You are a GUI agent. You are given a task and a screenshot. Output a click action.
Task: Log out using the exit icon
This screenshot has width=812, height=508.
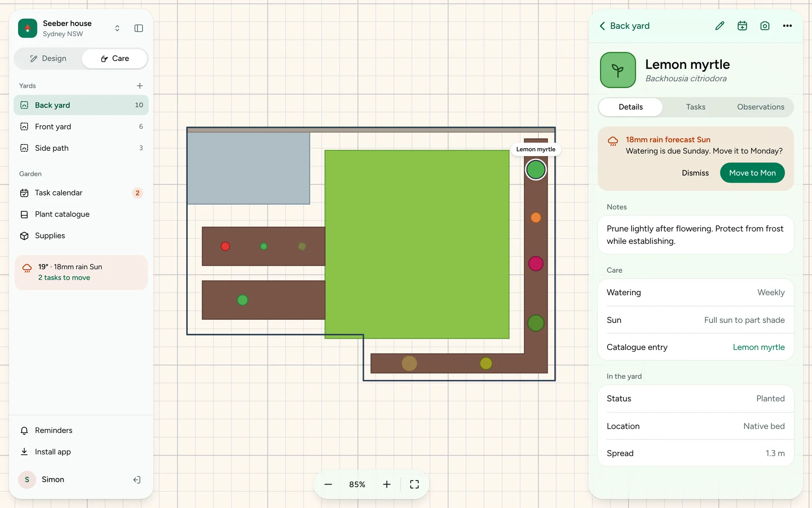(137, 480)
